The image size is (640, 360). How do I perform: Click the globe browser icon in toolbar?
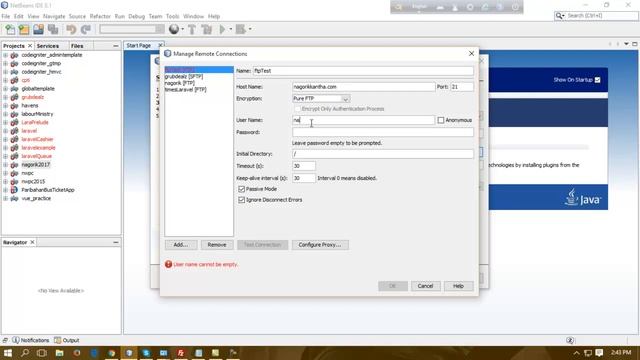click(174, 29)
